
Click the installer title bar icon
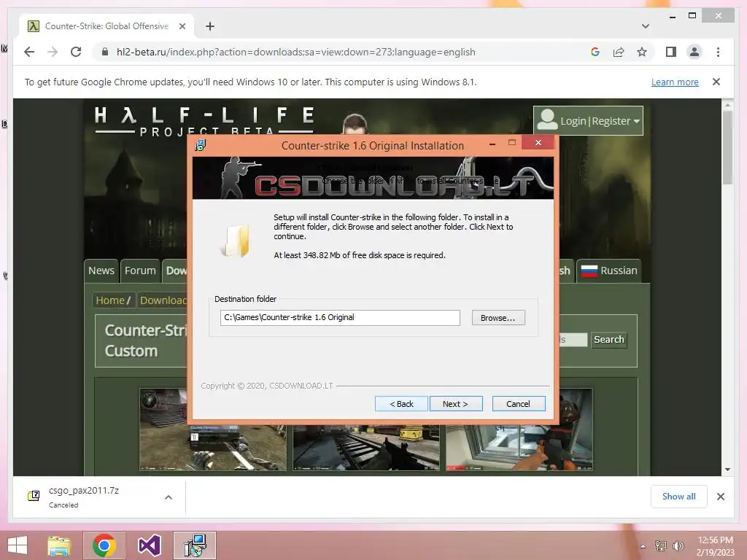[x=200, y=145]
